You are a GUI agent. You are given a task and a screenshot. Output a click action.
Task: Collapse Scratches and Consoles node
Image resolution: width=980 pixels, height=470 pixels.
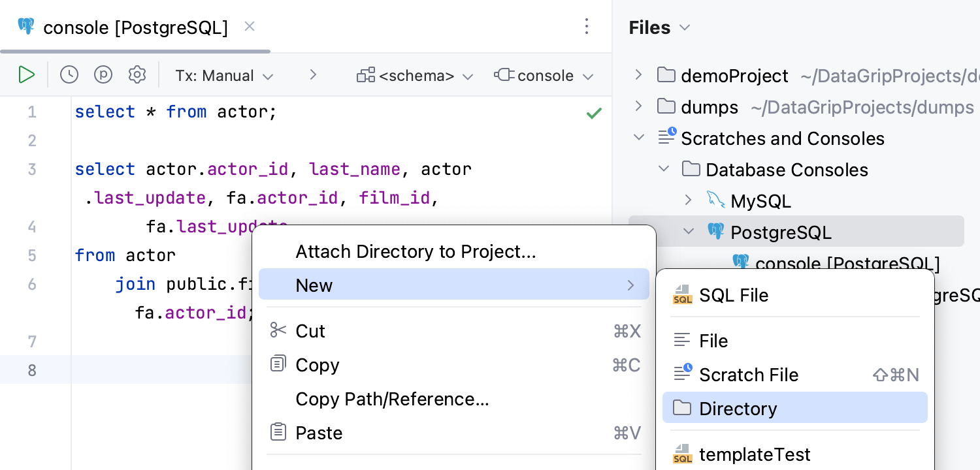pyautogui.click(x=639, y=138)
